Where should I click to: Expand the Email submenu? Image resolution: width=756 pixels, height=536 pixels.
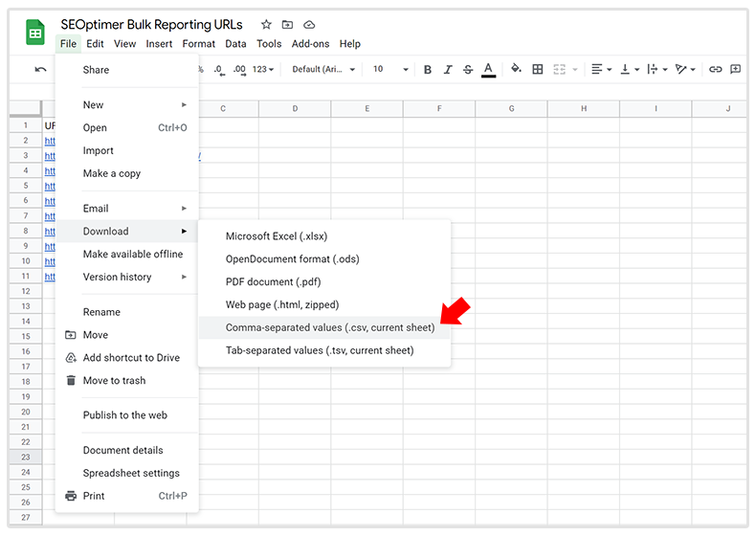coord(127,209)
